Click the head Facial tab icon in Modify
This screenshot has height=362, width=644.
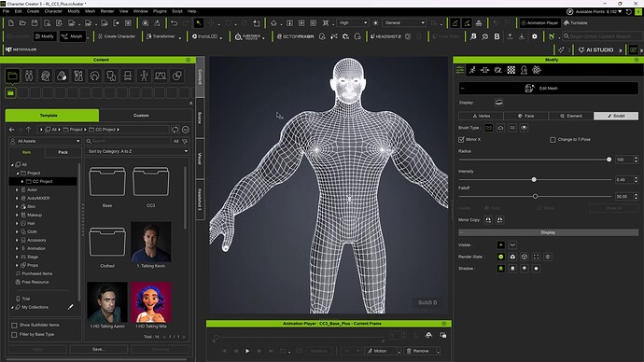tap(524, 70)
